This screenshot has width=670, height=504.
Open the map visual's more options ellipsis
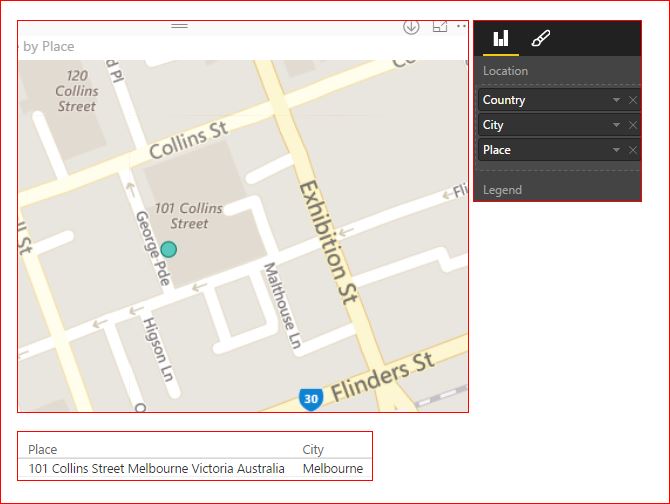tap(461, 26)
